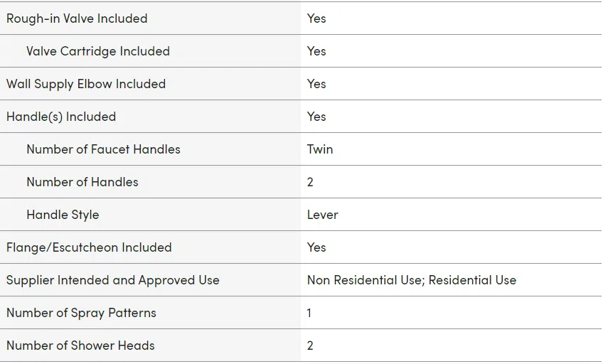Select the Wall Supply Elbow Included label
The width and height of the screenshot is (603, 364).
(x=86, y=84)
